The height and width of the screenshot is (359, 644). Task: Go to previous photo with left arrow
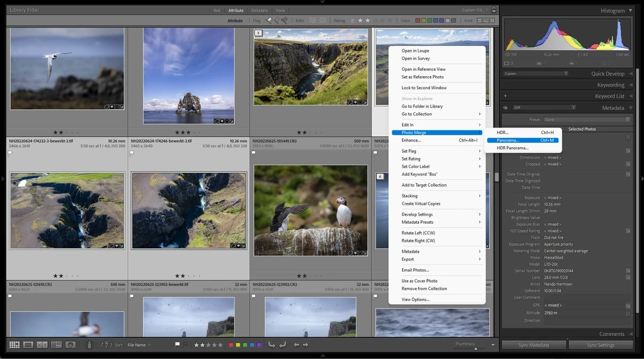coord(296,345)
